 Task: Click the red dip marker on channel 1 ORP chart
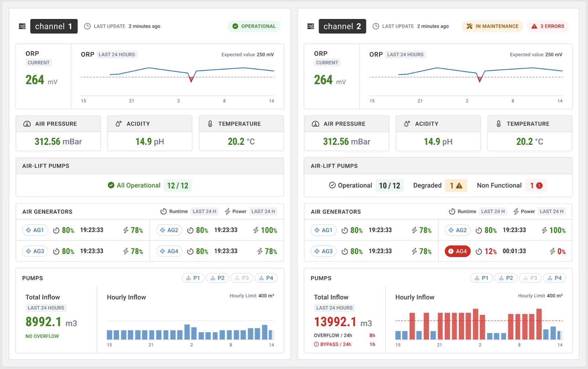(191, 79)
